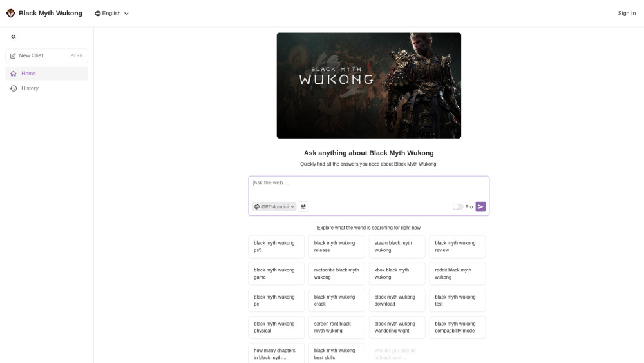Open search settings sliders icon

click(x=303, y=207)
